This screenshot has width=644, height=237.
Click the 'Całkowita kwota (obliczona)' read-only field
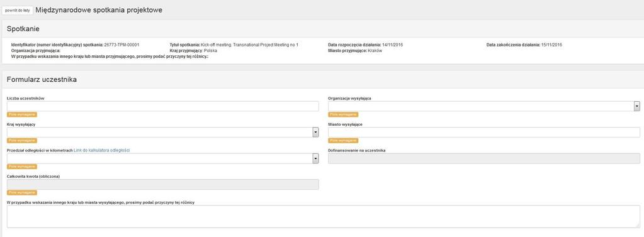point(162,185)
